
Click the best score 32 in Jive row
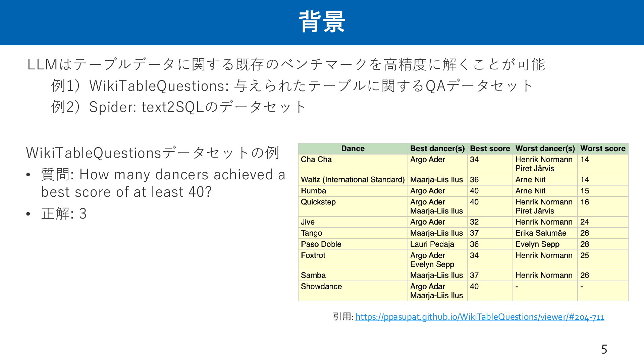point(474,222)
